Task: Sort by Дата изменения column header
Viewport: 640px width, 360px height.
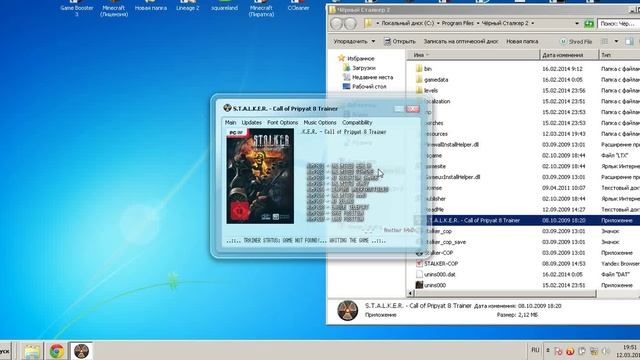Action: coord(569,55)
